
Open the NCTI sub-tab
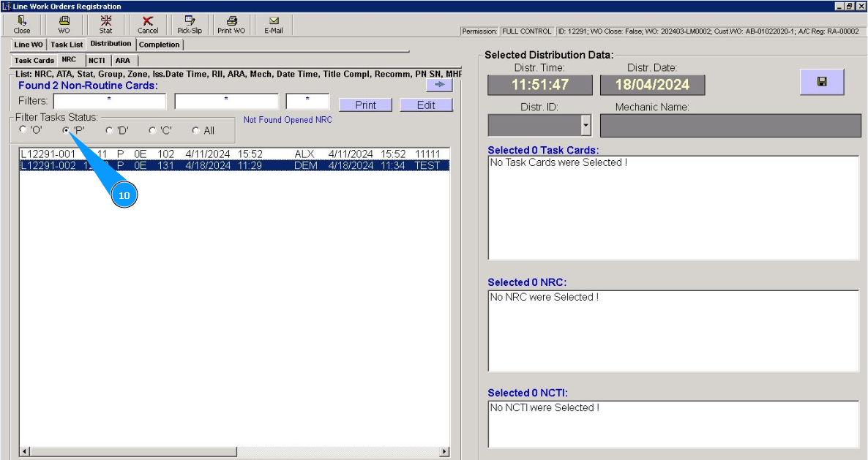[97, 60]
